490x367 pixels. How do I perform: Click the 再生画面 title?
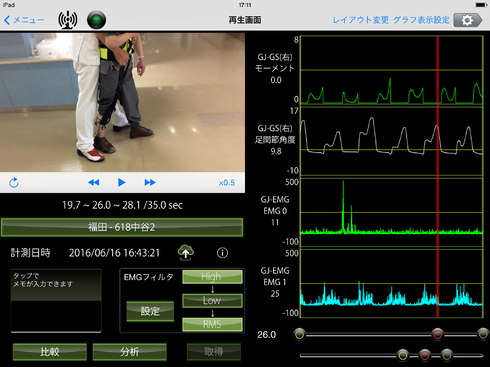pos(245,20)
